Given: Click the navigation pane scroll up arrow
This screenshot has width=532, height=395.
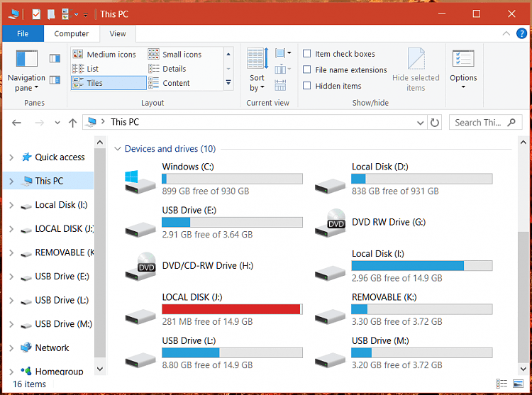Looking at the screenshot, I should tap(100, 143).
